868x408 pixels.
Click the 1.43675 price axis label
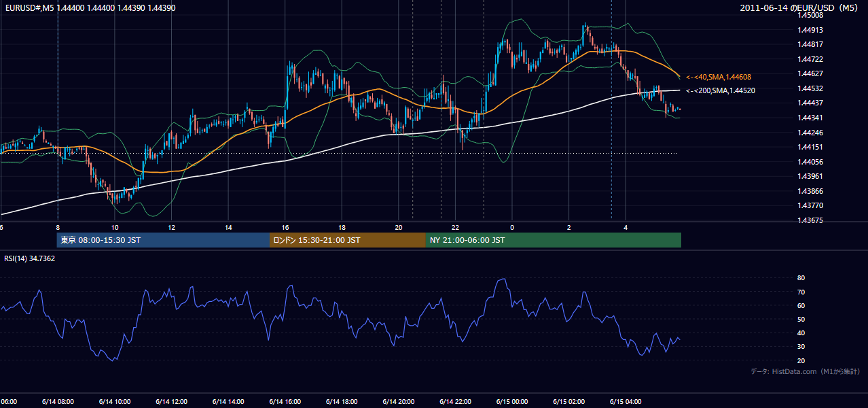[810, 220]
